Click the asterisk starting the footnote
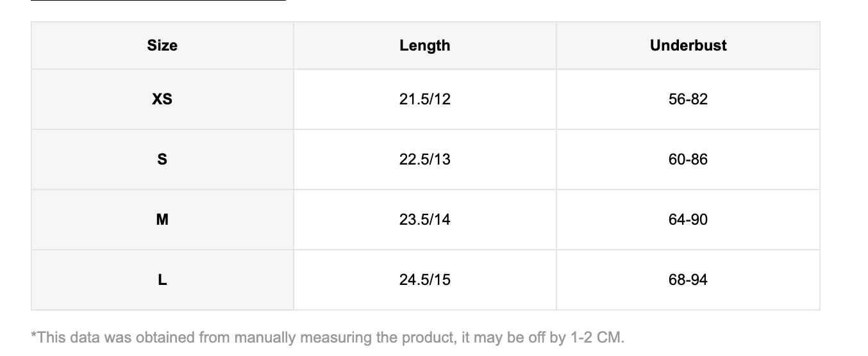The image size is (868, 356). click(x=34, y=336)
